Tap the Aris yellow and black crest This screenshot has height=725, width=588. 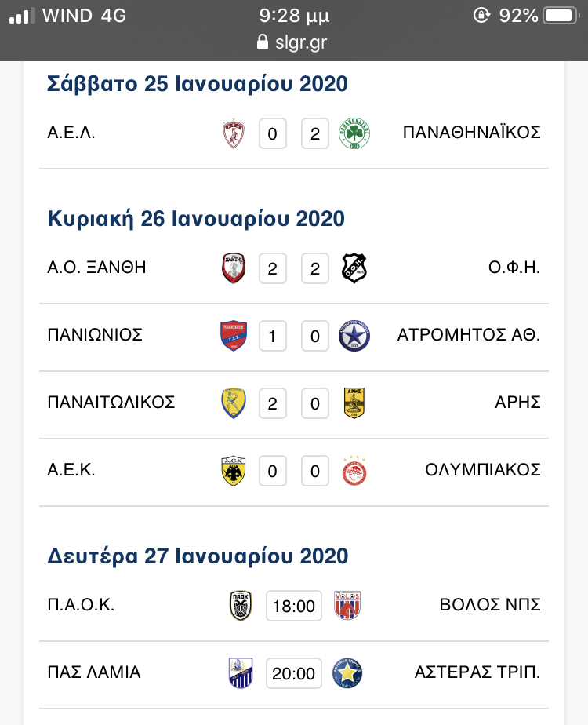coord(354,403)
